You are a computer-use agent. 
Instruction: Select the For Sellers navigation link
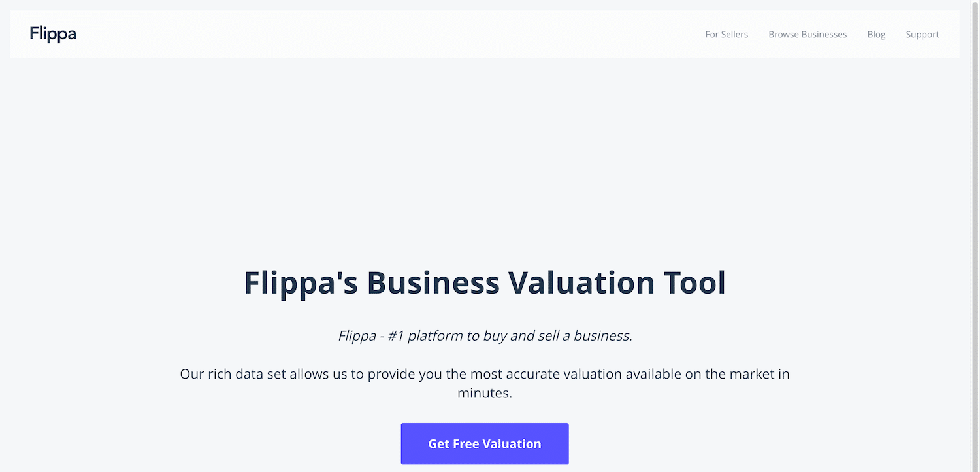tap(727, 34)
